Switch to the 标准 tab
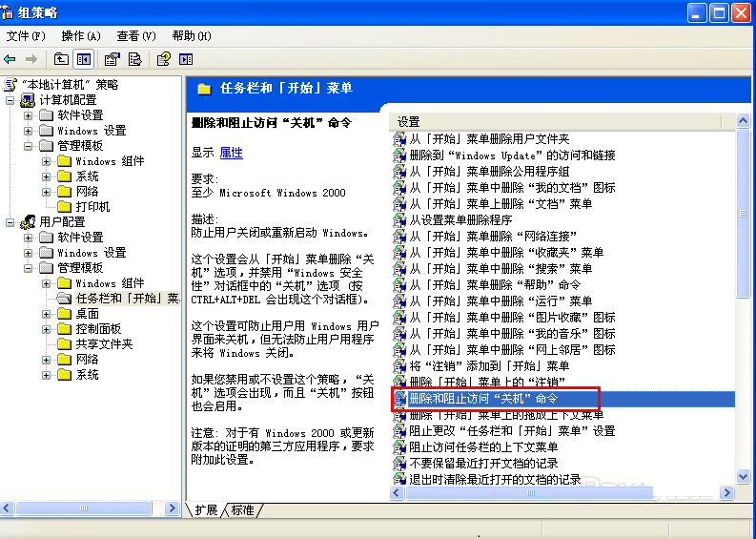 tap(242, 510)
